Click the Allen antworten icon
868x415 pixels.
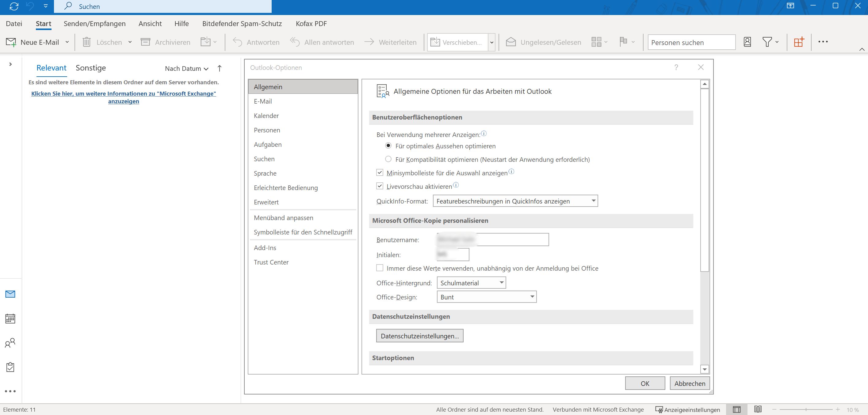pos(295,42)
